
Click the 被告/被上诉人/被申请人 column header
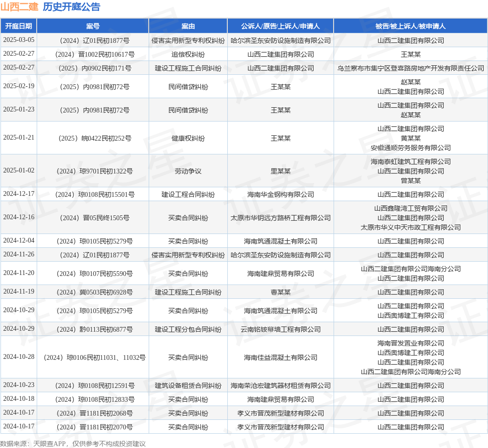(410, 26)
